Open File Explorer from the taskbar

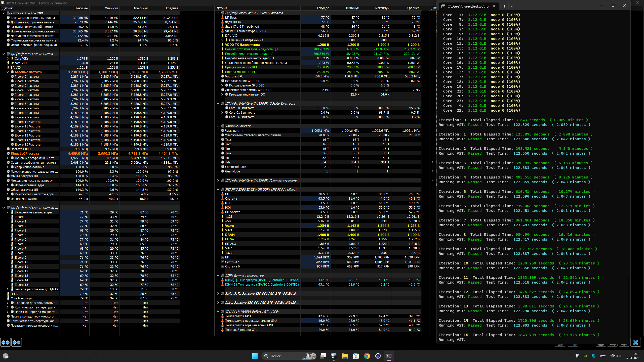click(x=345, y=356)
